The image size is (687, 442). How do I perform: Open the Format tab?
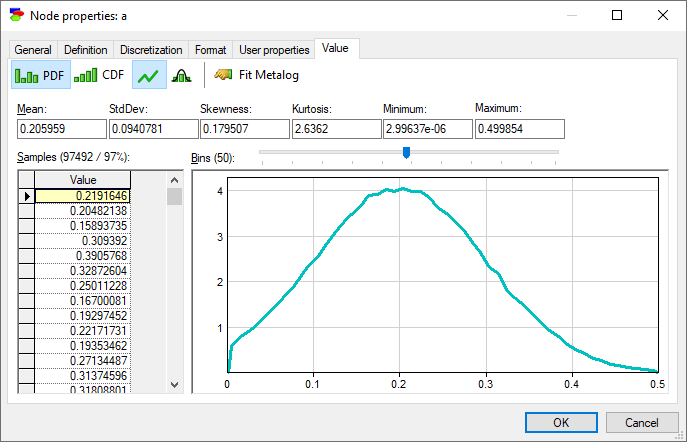pyautogui.click(x=211, y=50)
